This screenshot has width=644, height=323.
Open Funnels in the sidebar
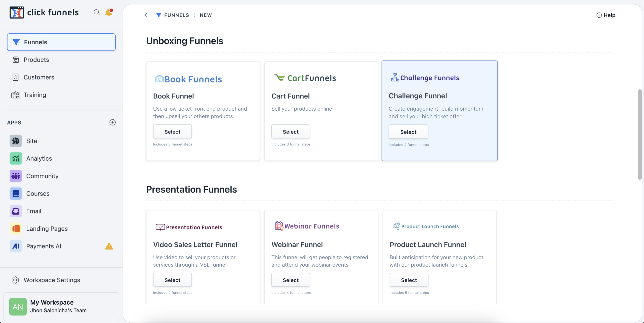pos(61,42)
